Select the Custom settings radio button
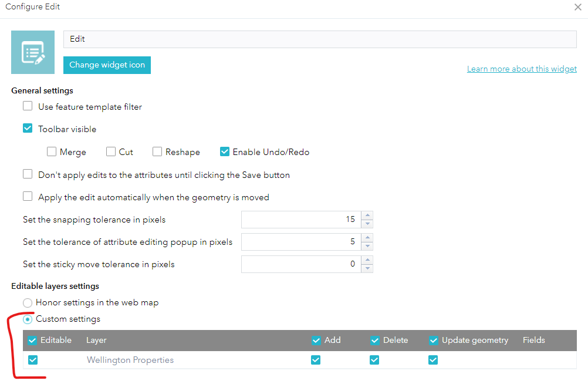 27,319
